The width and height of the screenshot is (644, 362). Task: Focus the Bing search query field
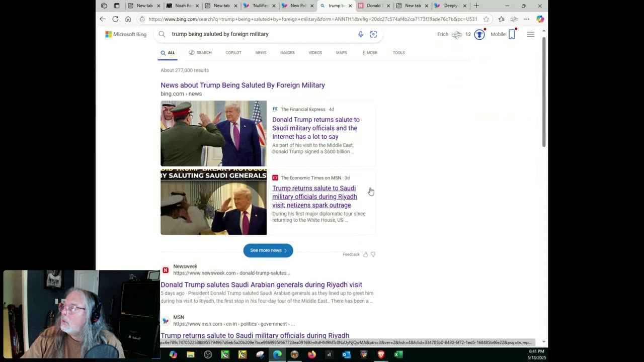point(262,34)
